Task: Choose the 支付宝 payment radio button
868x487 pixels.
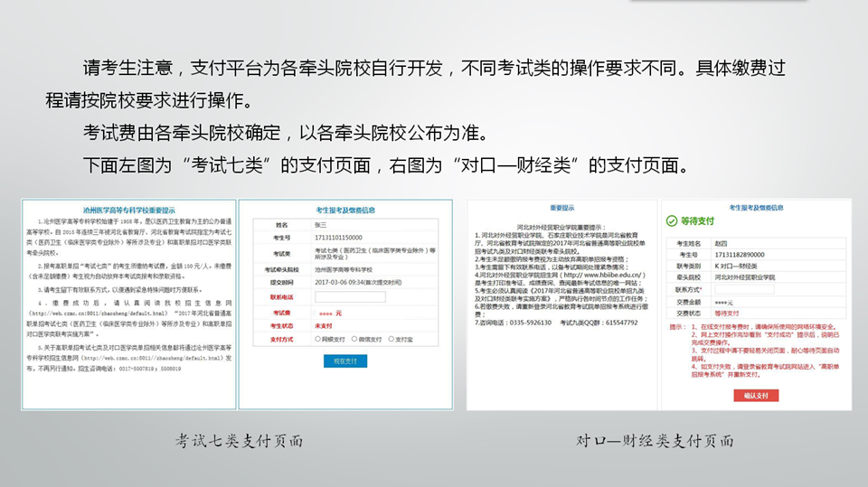Action: pyautogui.click(x=391, y=339)
